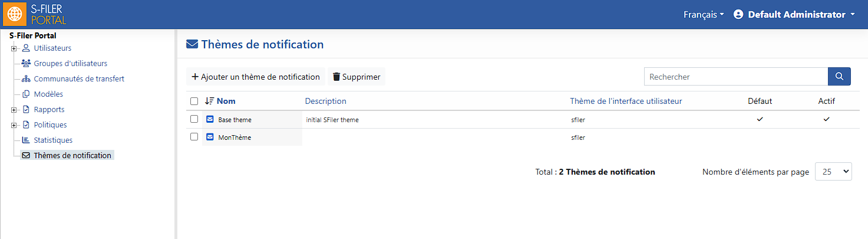
Task: Click the Default Administrator user avatar icon
Action: pyautogui.click(x=738, y=14)
